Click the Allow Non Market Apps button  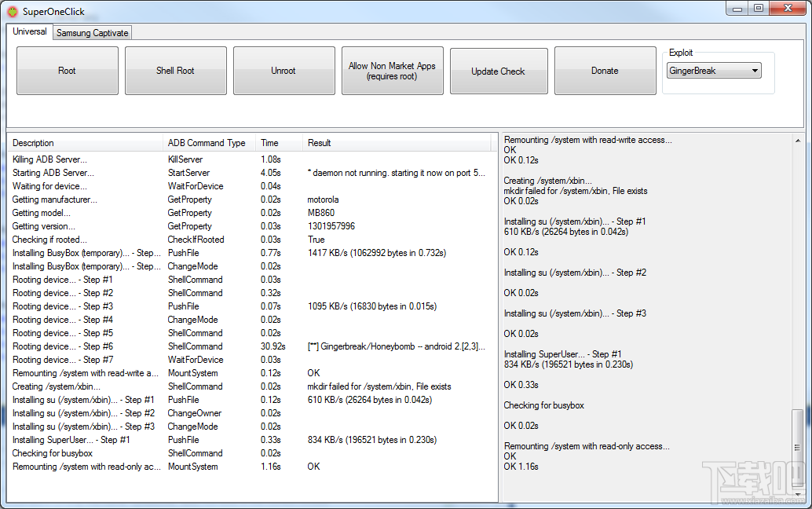392,71
